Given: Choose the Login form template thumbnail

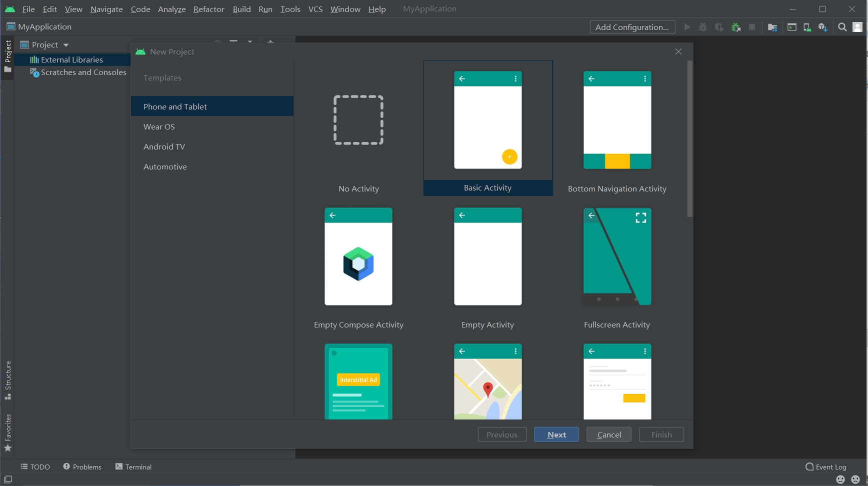Looking at the screenshot, I should click(x=617, y=381).
